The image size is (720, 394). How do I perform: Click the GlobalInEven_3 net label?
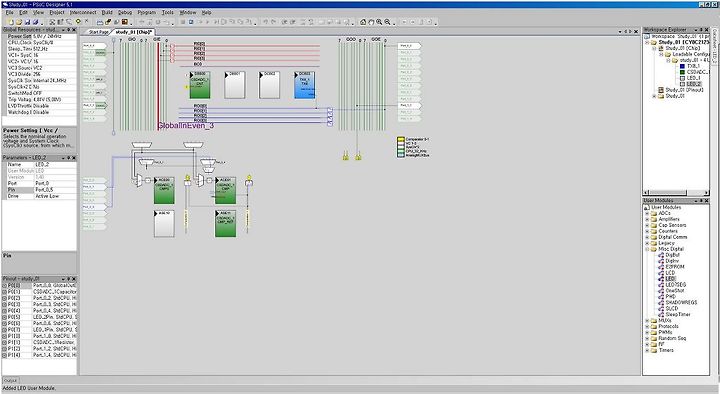186,125
